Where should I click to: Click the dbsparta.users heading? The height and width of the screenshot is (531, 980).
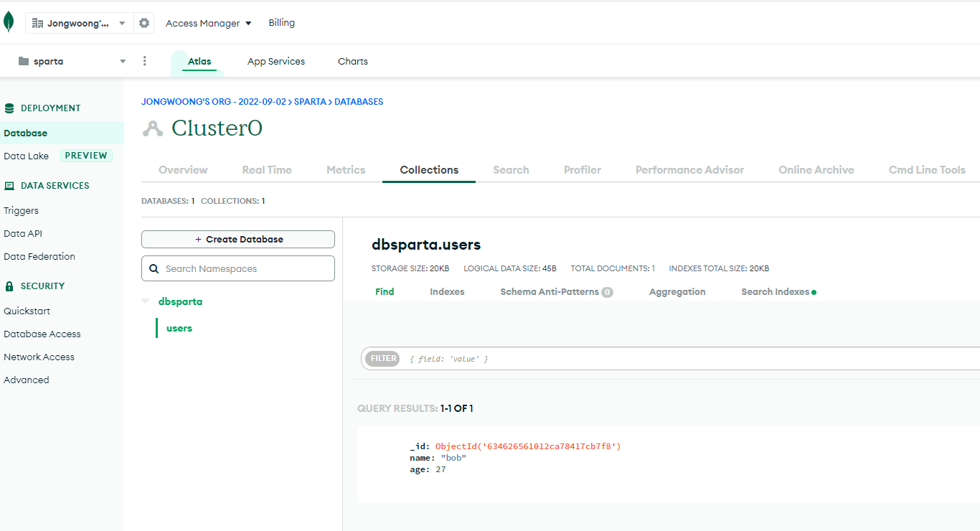tap(426, 245)
